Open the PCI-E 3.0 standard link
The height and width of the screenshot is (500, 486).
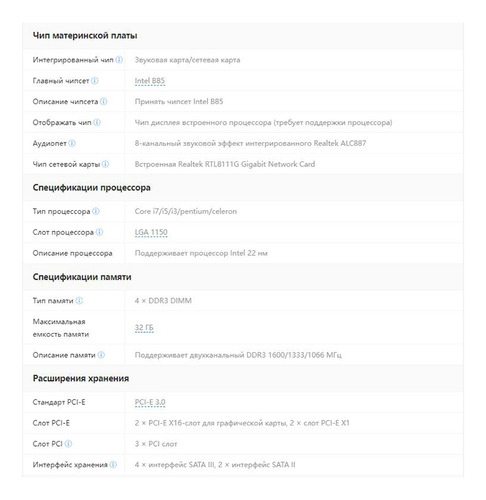tap(150, 402)
